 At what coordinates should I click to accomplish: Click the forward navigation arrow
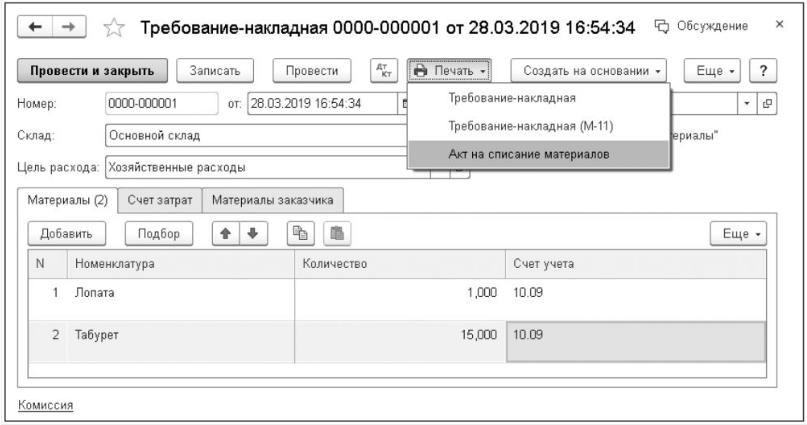pyautogui.click(x=57, y=24)
